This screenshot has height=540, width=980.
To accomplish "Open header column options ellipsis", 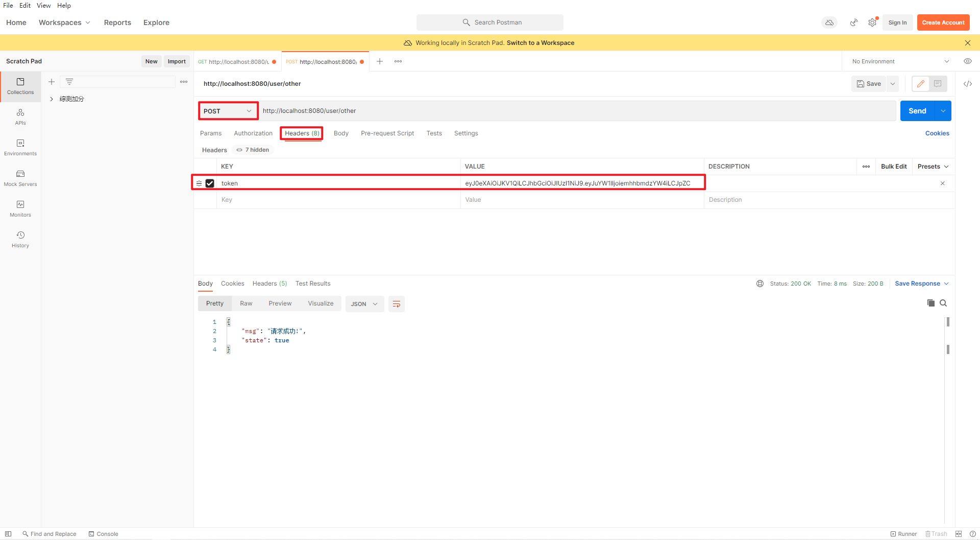I will [x=866, y=167].
